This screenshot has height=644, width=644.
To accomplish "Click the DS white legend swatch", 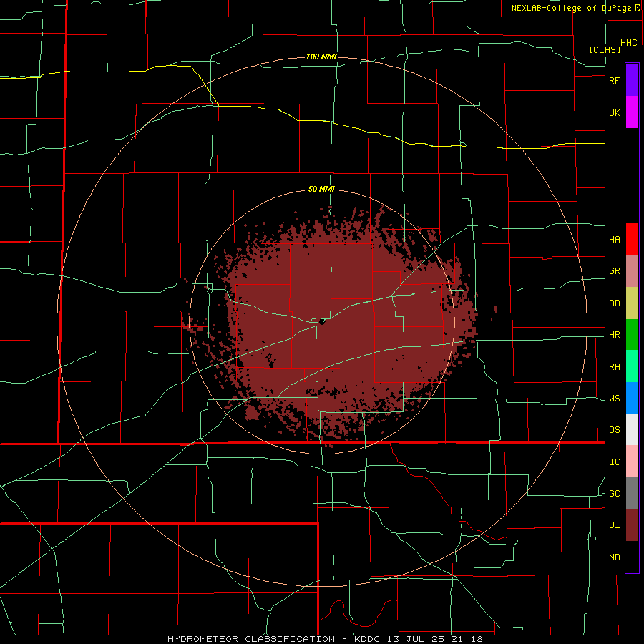I will pyautogui.click(x=632, y=429).
